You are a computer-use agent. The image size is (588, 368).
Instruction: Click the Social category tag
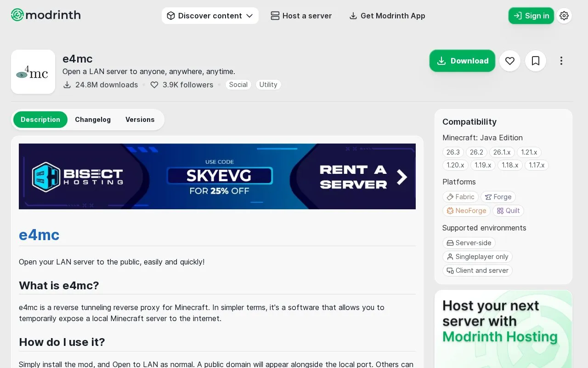tap(238, 85)
